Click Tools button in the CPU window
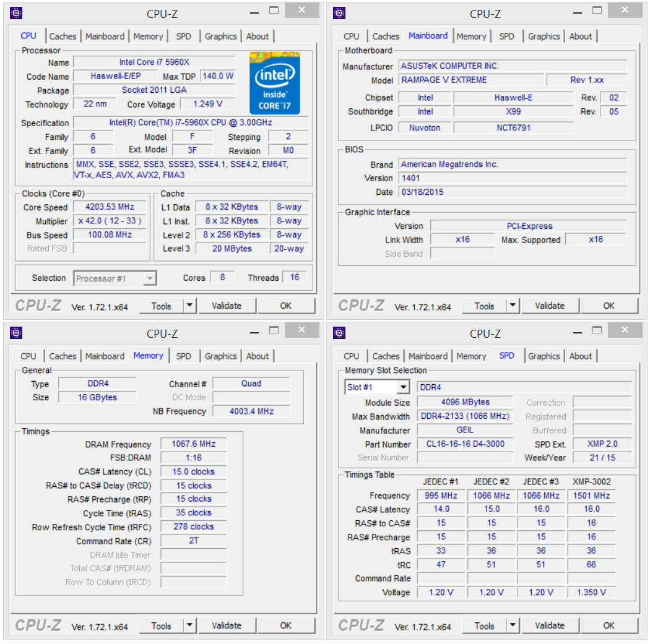This screenshot has width=650, height=644. pos(161,306)
